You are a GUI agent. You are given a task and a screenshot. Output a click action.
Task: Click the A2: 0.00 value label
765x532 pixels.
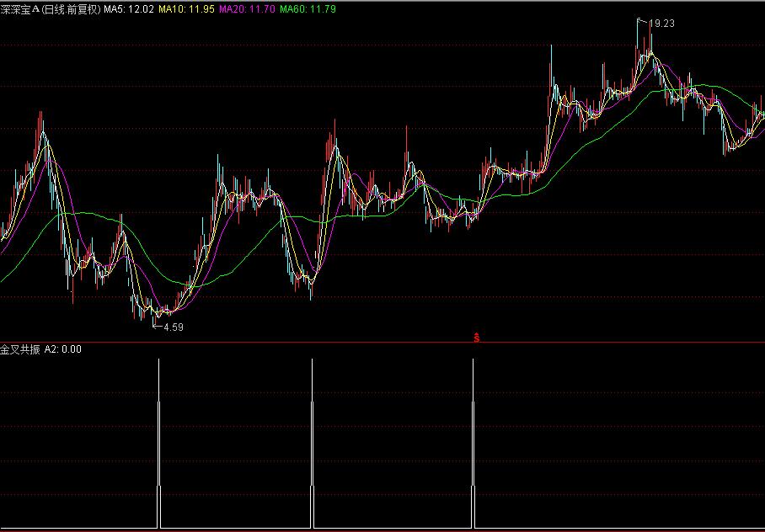[63, 349]
